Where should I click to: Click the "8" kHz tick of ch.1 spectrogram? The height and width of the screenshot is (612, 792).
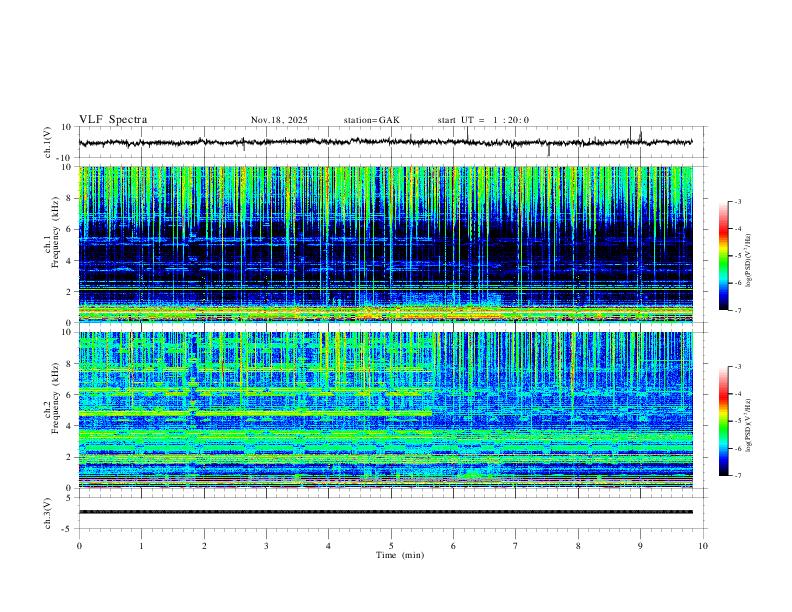pos(69,198)
